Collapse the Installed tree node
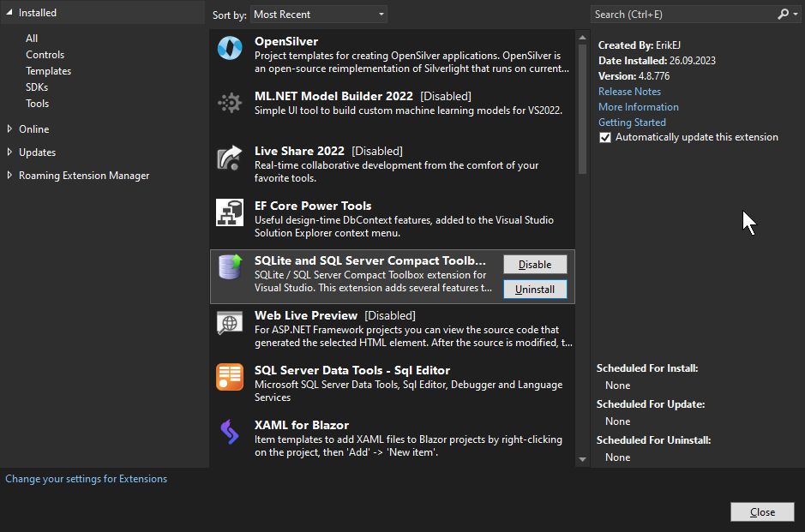The height and width of the screenshot is (532, 805). coord(9,12)
